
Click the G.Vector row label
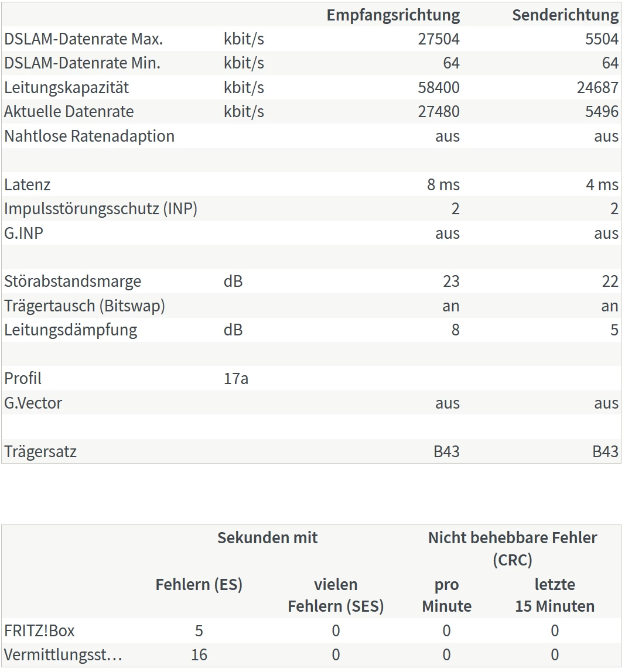click(x=33, y=403)
